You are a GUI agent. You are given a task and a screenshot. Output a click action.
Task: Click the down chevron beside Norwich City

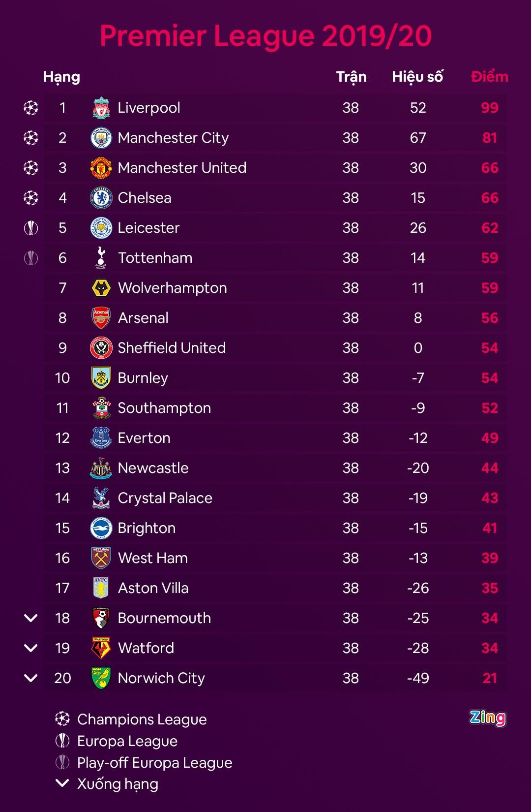[x=31, y=678]
